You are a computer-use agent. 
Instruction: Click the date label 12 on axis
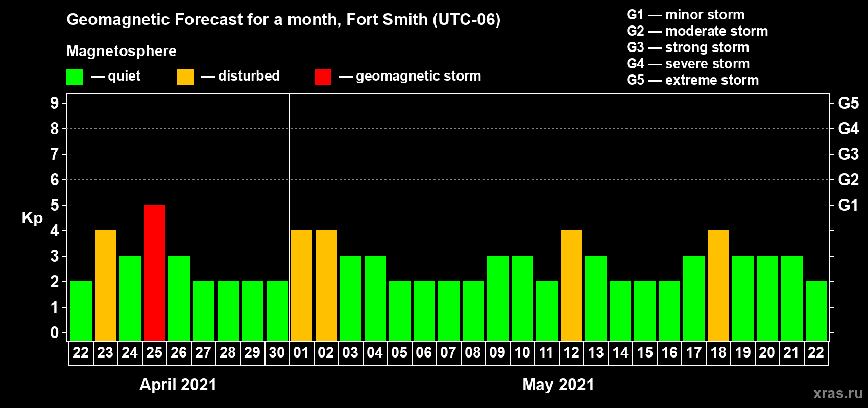(x=571, y=352)
